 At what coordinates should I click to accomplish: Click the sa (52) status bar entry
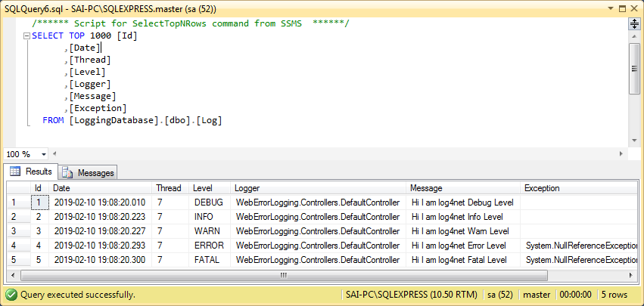[500, 295]
